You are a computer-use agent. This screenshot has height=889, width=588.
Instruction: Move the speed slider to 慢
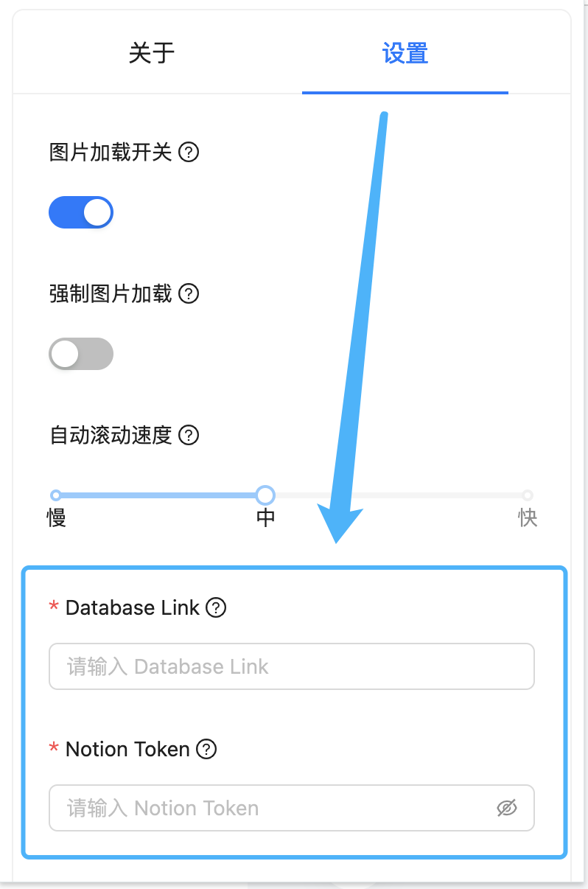pyautogui.click(x=57, y=495)
